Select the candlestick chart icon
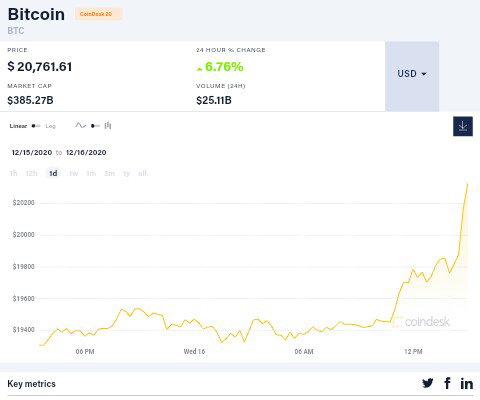Image resolution: width=480 pixels, height=400 pixels. coord(108,126)
